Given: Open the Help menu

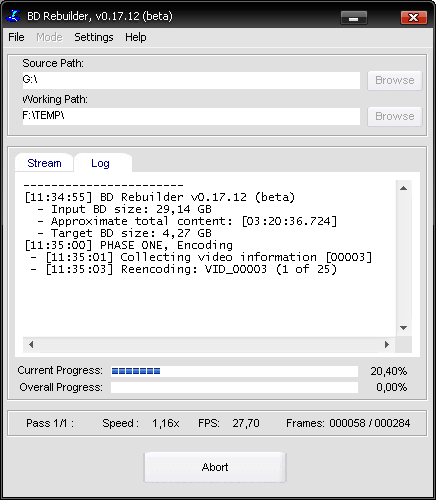Looking at the screenshot, I should point(136,37).
